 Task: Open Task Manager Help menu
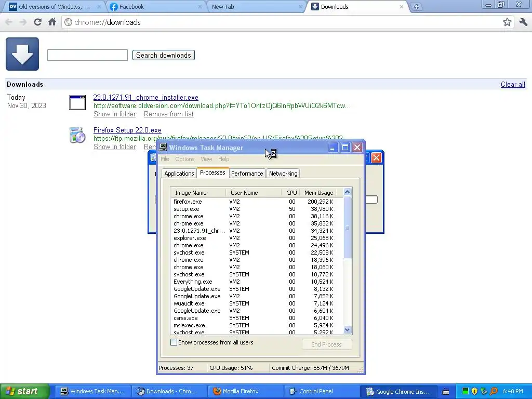(223, 159)
